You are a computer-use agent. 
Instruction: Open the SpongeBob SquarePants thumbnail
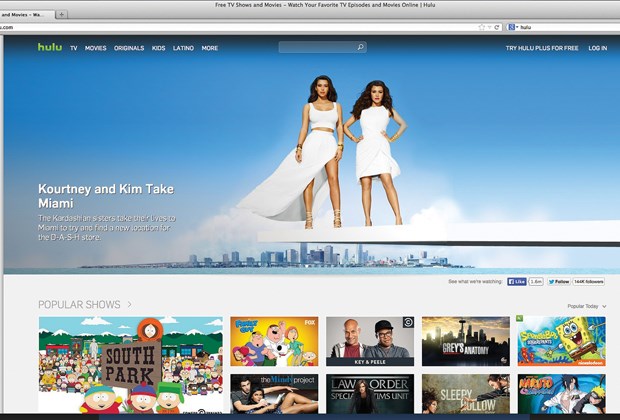pyautogui.click(x=561, y=341)
